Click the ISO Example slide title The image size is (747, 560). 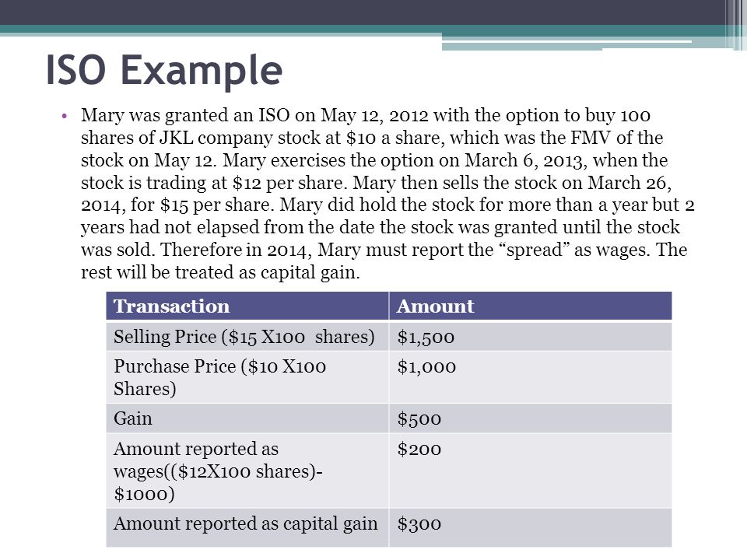pos(164,70)
